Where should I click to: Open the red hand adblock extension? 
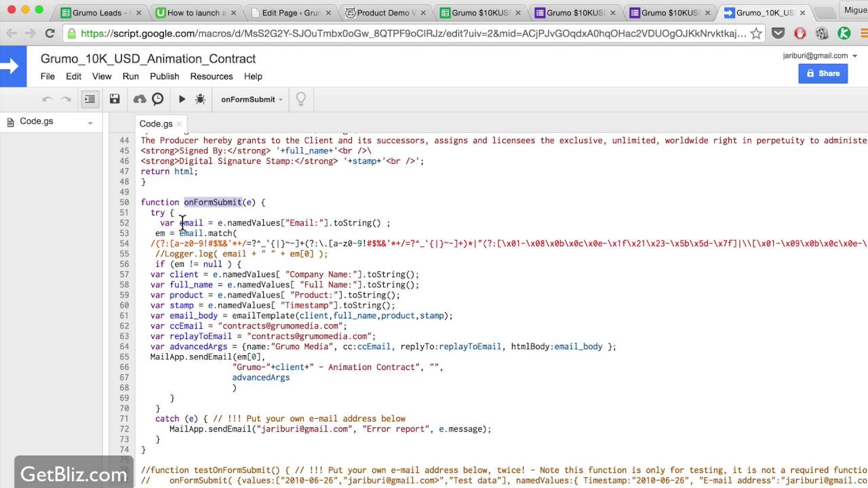[x=800, y=33]
